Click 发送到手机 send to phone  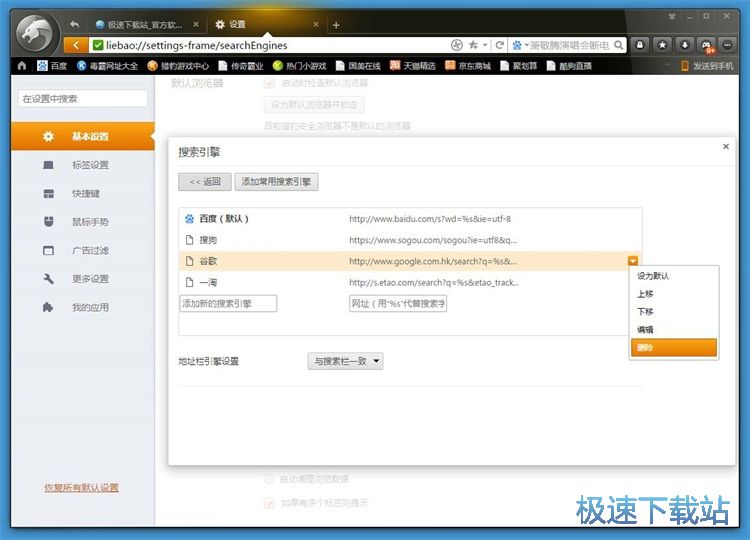point(707,66)
